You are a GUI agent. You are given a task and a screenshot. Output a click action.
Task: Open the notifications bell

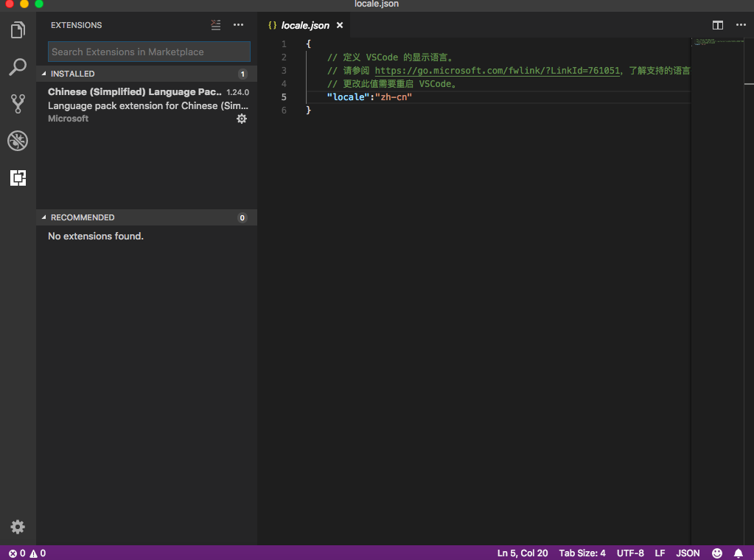click(x=739, y=553)
